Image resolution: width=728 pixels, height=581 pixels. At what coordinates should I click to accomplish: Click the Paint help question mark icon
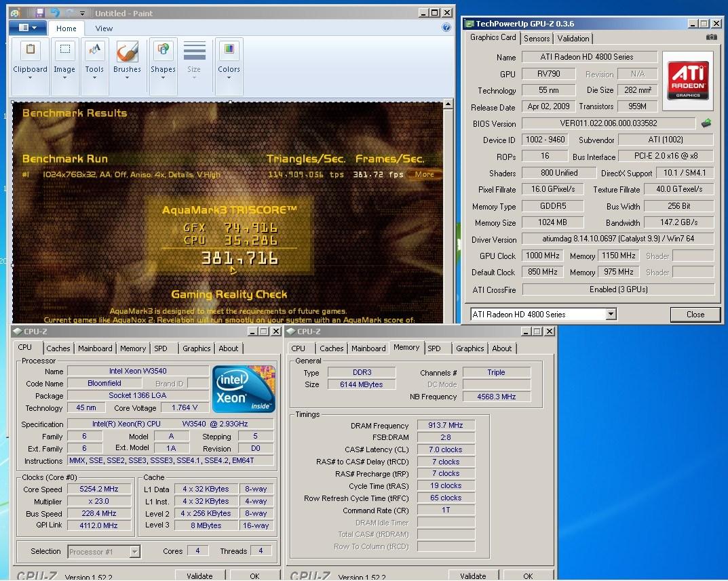coord(446,27)
